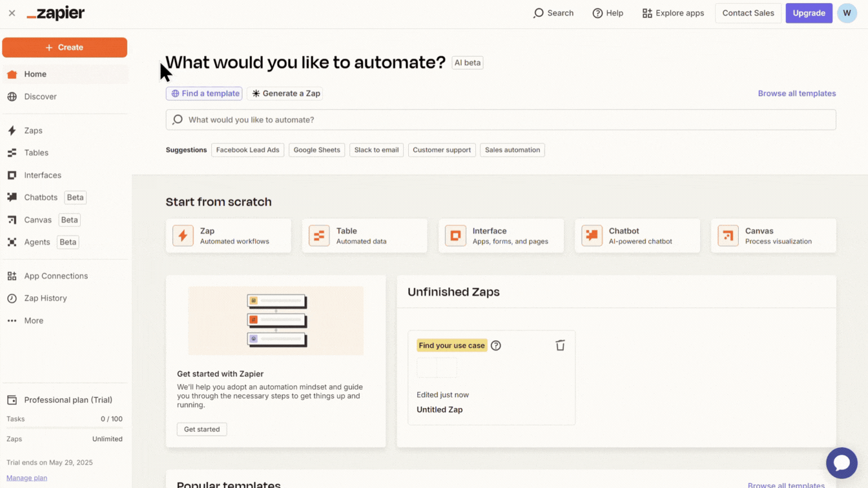This screenshot has width=868, height=488.
Task: Open Chatbots in the sidebar
Action: [65, 198]
